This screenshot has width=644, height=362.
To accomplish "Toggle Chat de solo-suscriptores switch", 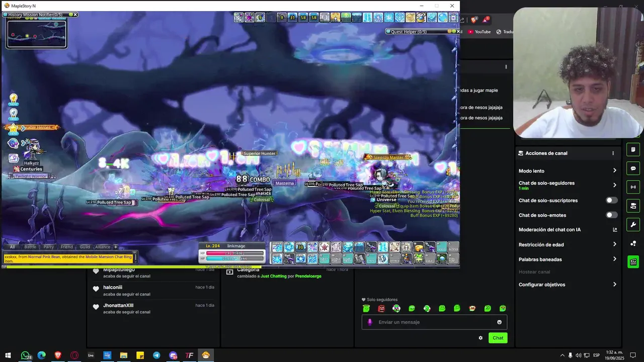I will pos(611,200).
